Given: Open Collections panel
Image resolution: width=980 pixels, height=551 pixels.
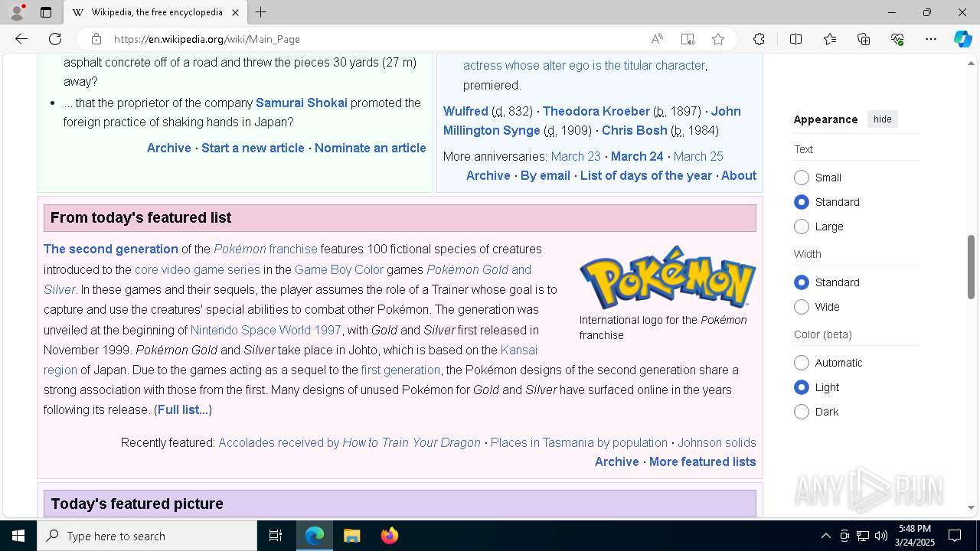Looking at the screenshot, I should 864,39.
